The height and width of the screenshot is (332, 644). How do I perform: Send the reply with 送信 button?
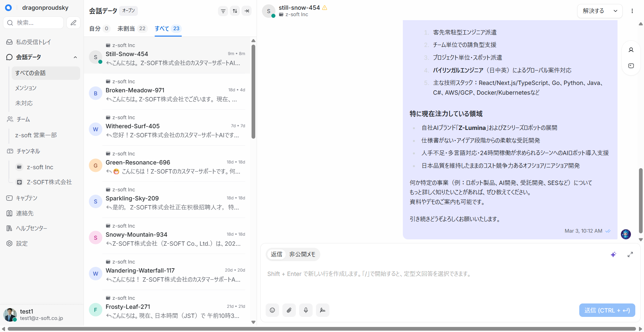(x=607, y=310)
